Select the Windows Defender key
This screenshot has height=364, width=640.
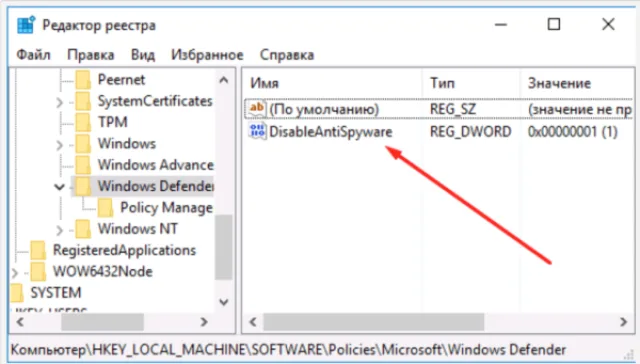(x=156, y=186)
